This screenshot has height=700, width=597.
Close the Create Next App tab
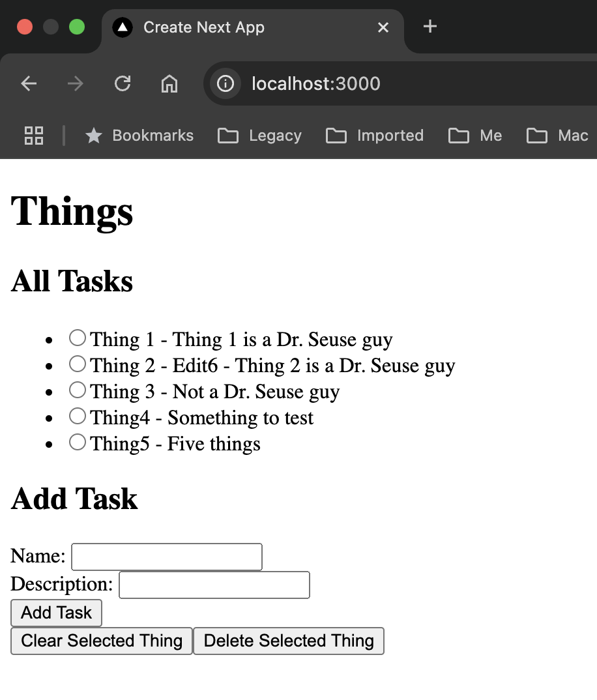coord(383,27)
